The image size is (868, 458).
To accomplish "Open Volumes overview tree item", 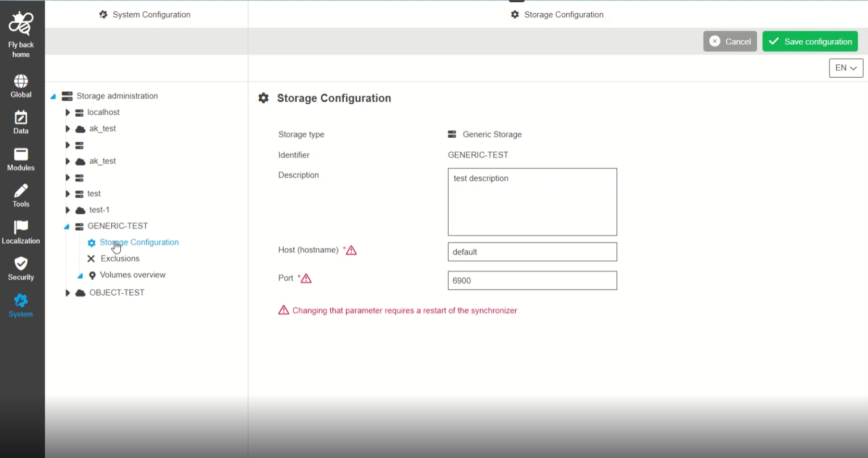I will point(132,275).
